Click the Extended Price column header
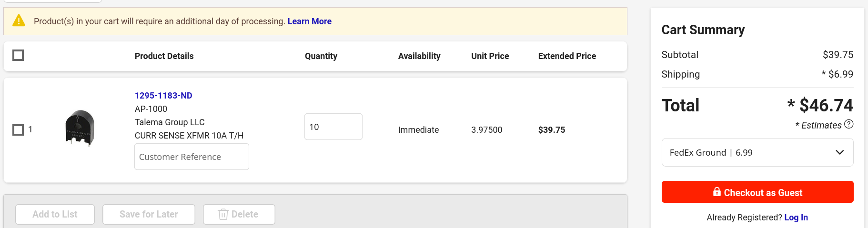Screen dimensions: 868x228 (567, 56)
